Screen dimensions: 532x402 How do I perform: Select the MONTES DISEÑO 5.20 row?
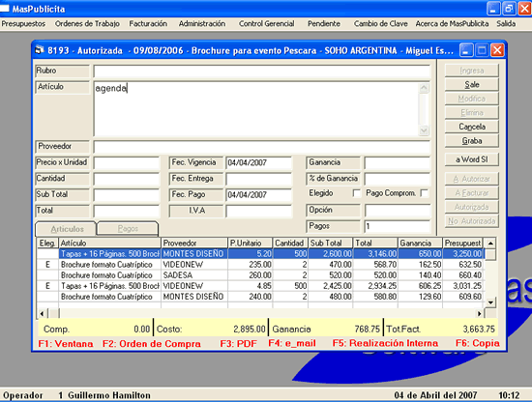click(x=260, y=253)
